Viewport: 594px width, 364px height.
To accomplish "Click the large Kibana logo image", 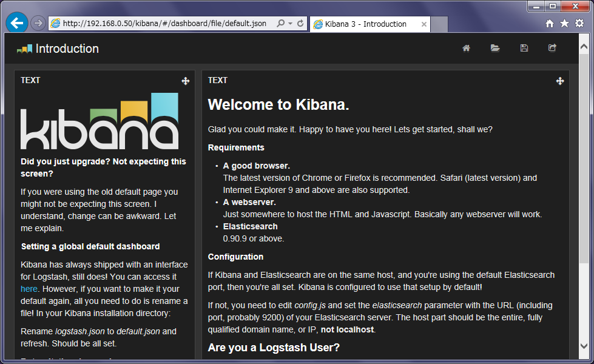I will coord(100,121).
